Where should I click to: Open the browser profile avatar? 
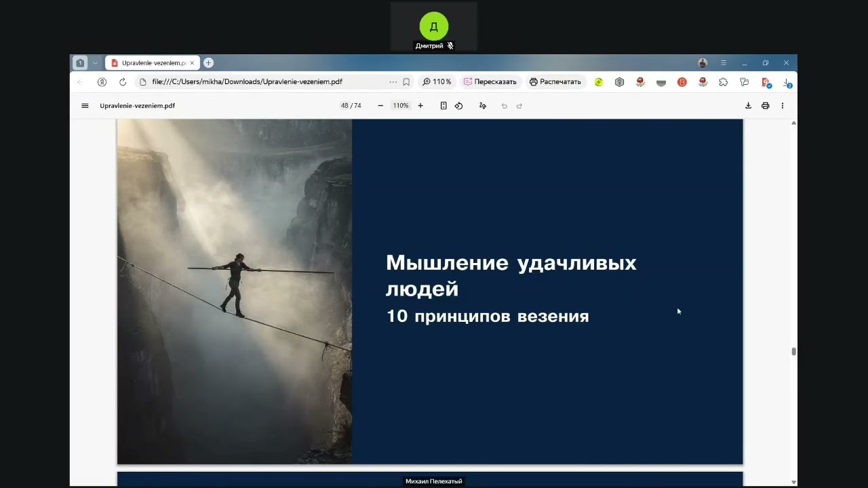click(x=703, y=62)
